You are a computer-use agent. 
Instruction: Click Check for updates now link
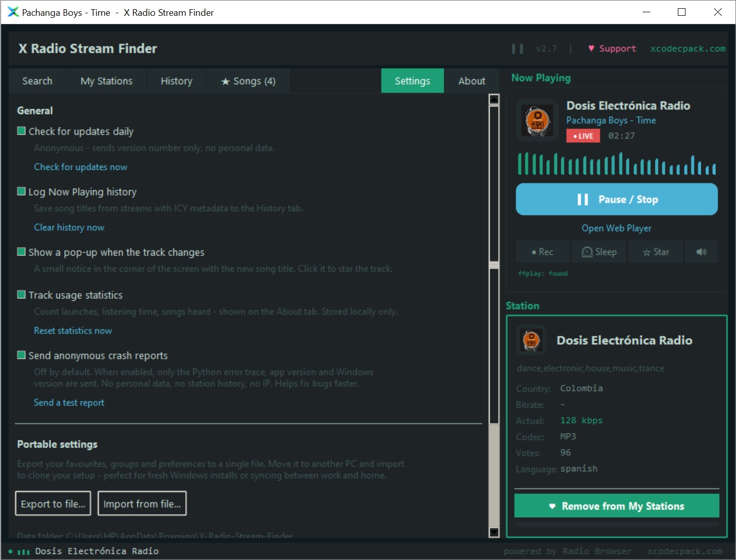81,167
